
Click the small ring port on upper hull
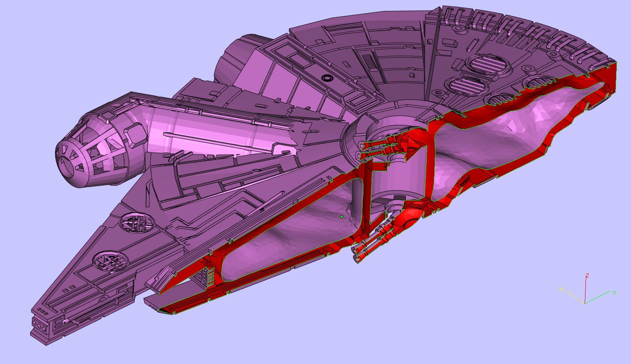[x=326, y=77]
